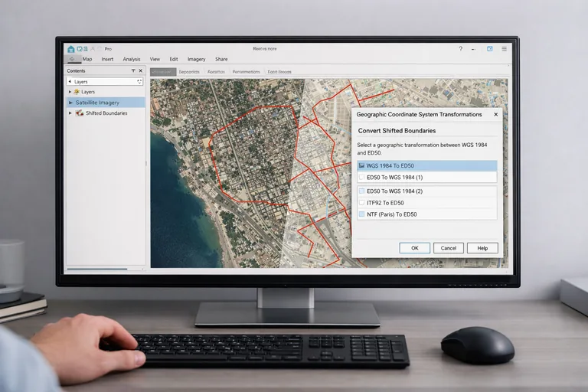Image resolution: width=588 pixels, height=392 pixels.
Task: Expand the Shifted Boundaries layer
Action: (x=70, y=113)
